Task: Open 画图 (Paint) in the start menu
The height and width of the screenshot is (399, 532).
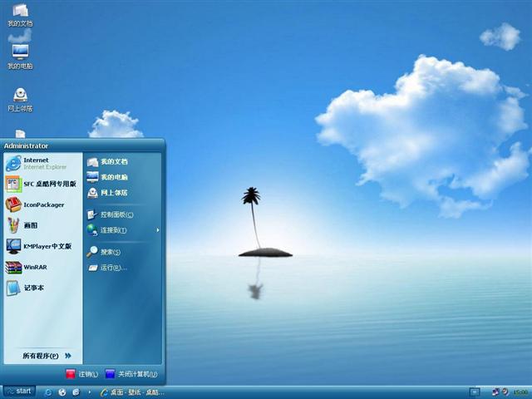Action: tap(43, 225)
